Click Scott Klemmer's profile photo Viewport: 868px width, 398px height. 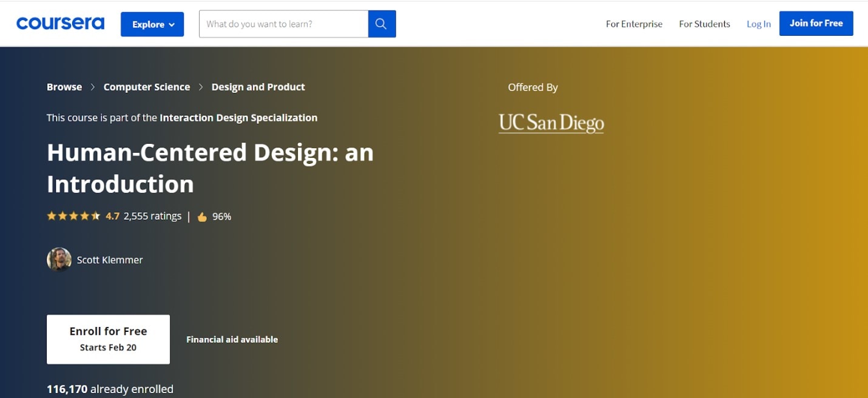click(59, 260)
